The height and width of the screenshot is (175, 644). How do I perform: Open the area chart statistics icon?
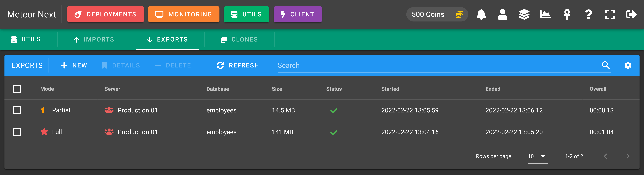[x=545, y=15]
